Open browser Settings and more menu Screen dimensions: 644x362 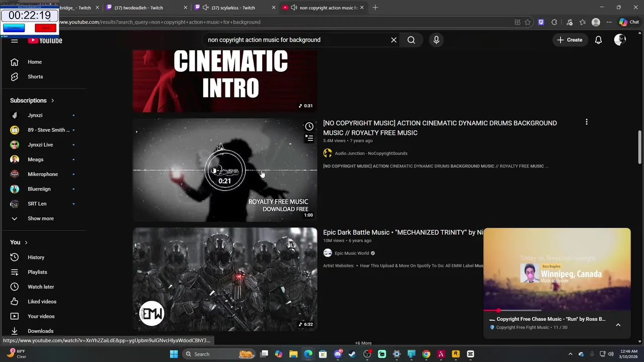[x=609, y=22]
